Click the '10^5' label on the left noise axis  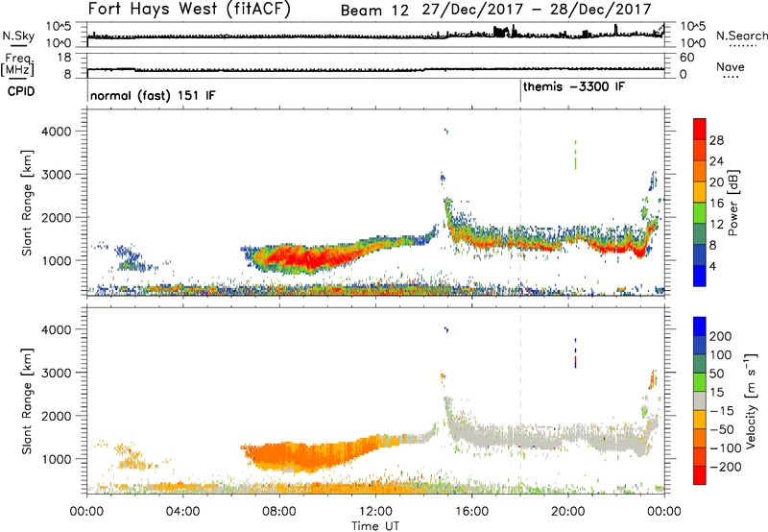(58, 27)
